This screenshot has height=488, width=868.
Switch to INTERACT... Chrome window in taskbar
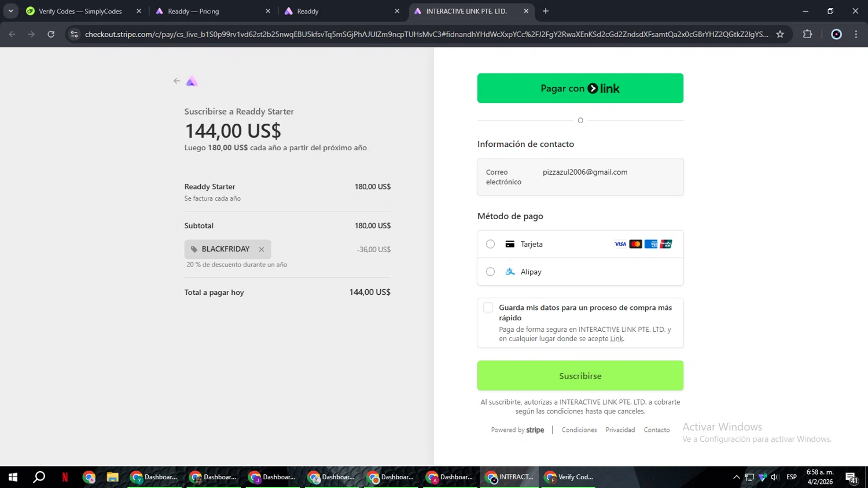point(509,477)
